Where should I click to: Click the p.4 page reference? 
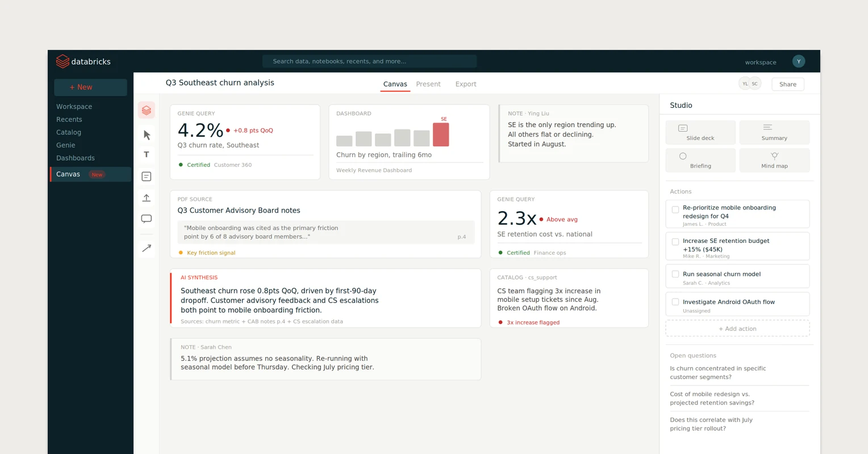462,237
